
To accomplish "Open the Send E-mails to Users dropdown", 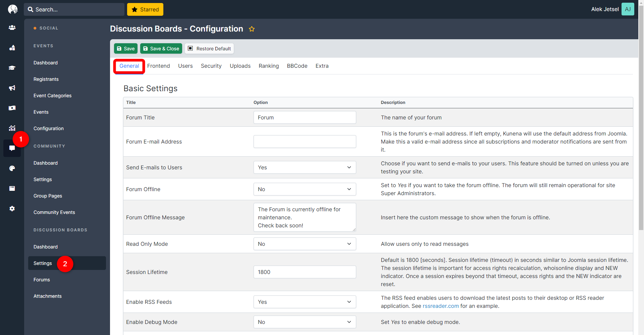I will click(305, 167).
